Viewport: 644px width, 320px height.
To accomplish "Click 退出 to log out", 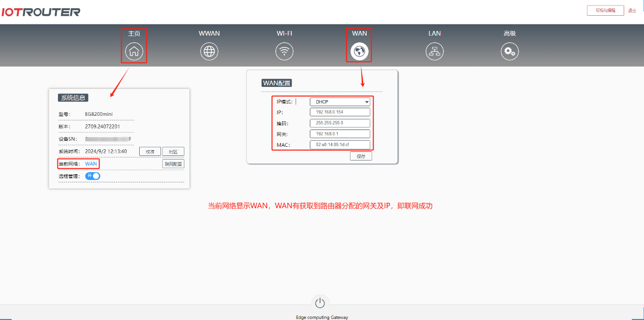I will click(632, 10).
